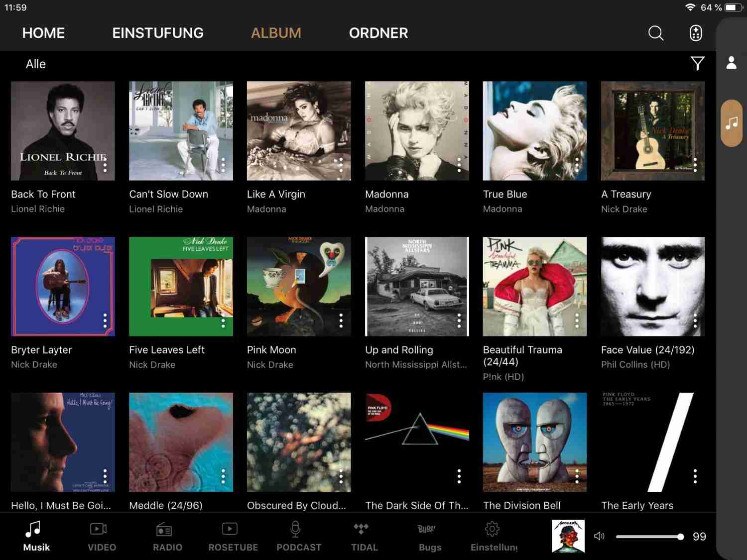Tap 'North Mississippi Allst...' artist name
The image size is (747, 560).
[416, 364]
